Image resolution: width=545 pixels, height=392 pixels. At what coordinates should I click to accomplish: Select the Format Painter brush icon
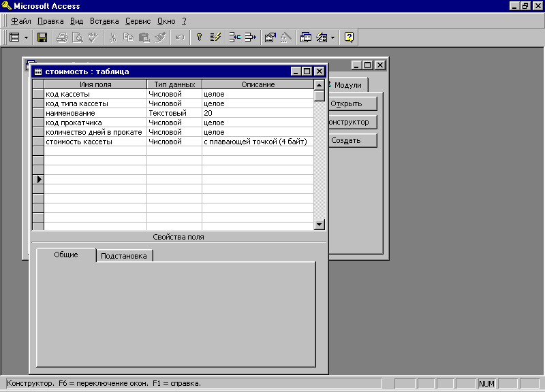tap(160, 37)
